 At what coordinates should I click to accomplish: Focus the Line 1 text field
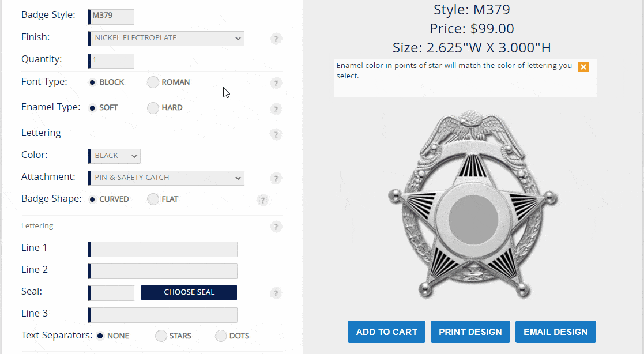coord(163,249)
